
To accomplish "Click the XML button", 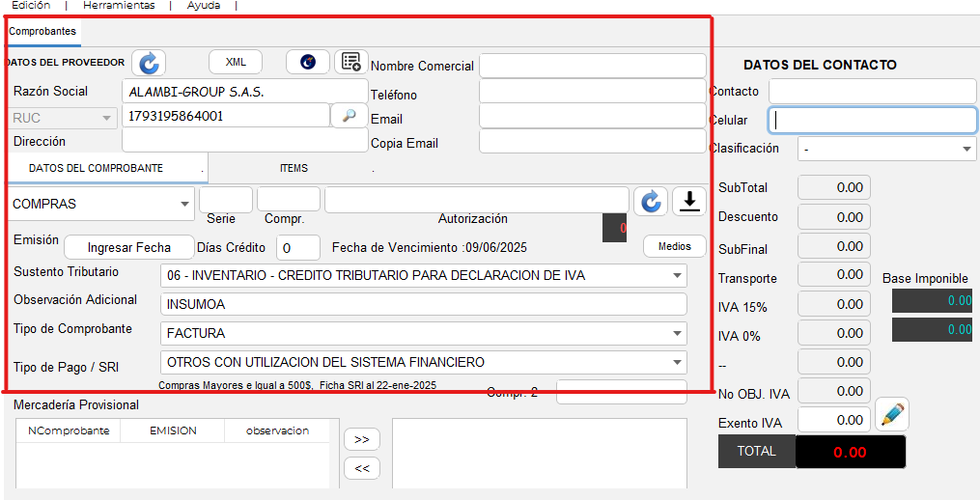I will coord(236,62).
